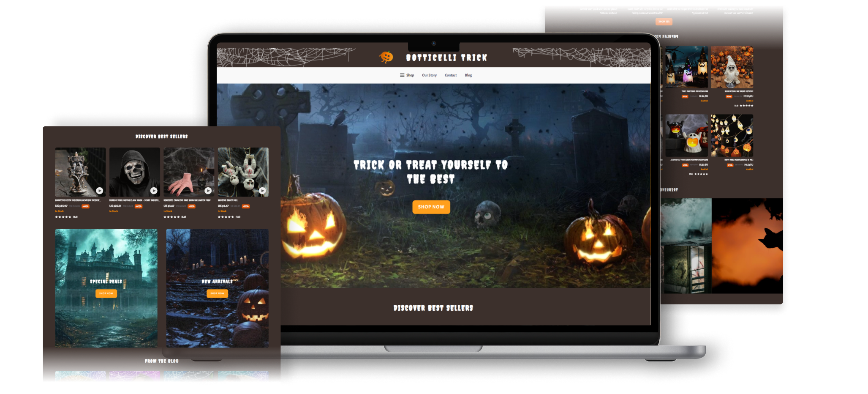This screenshot has width=868, height=394.
Task: Open the Realistic Crawling Fake Hand title
Action: point(187,200)
